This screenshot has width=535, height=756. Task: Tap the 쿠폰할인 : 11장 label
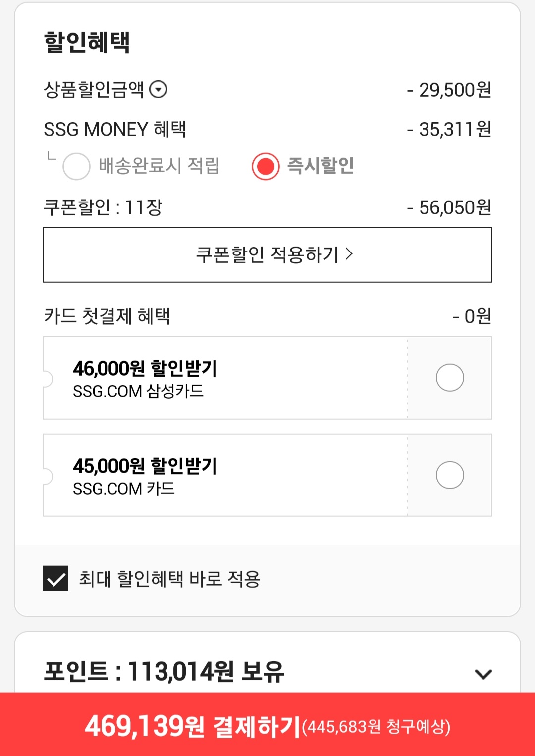[103, 207]
